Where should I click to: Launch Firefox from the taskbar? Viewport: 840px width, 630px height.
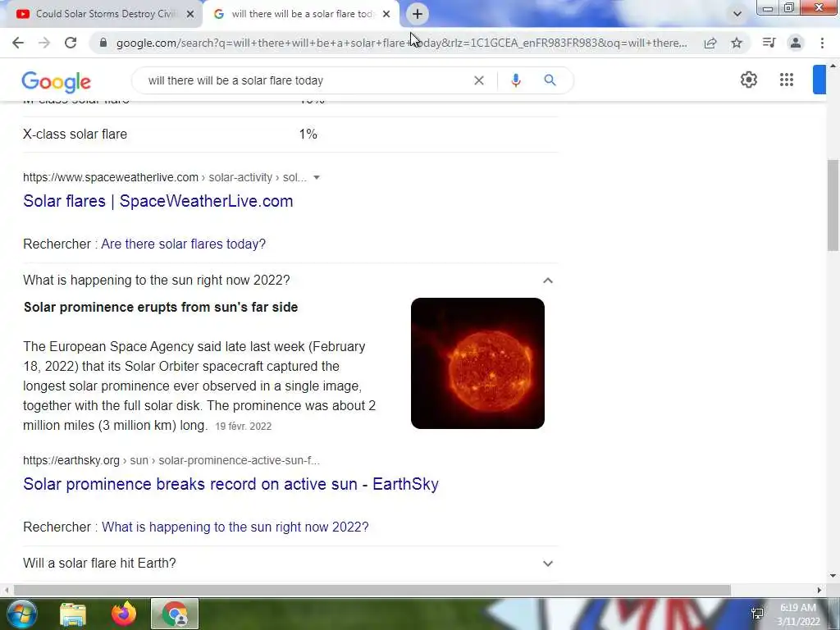point(124,614)
